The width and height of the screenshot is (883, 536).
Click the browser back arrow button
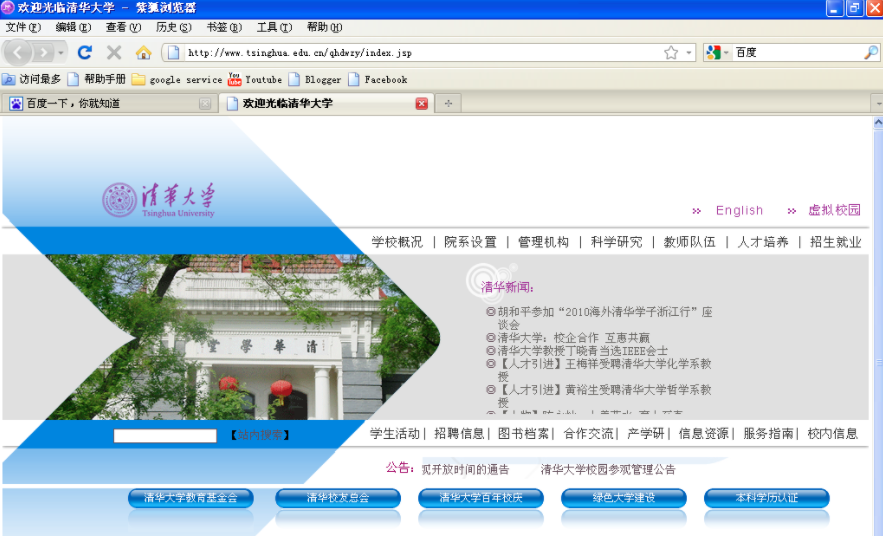tap(17, 53)
